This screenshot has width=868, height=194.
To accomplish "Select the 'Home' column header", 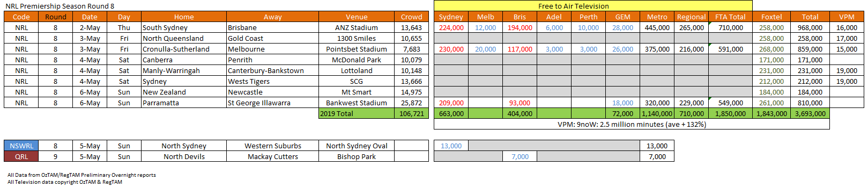I will (184, 17).
